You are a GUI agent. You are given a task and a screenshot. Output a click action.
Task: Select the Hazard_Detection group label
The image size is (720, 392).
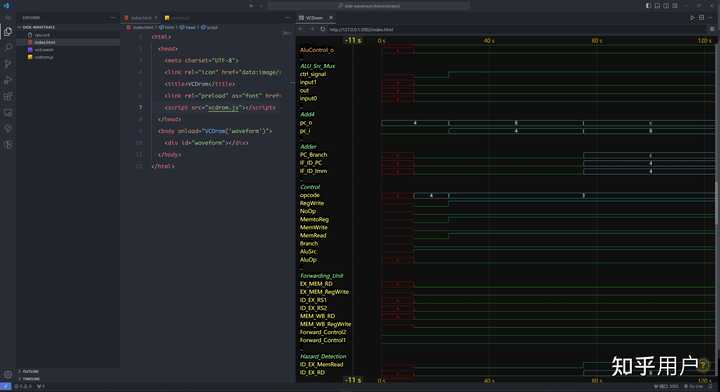(323, 356)
